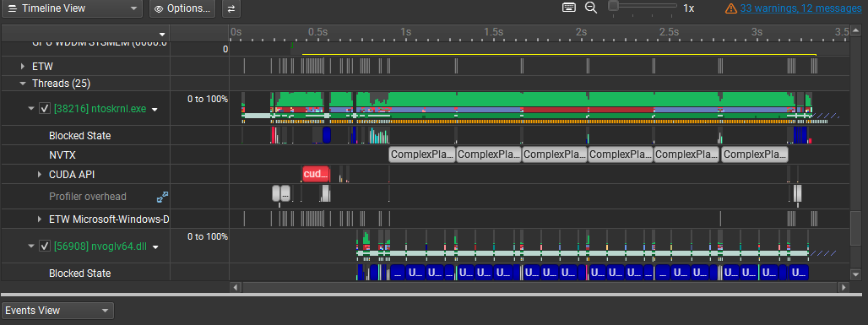Click the swap arrows toolbar button
Image resolution: width=868 pixels, height=325 pixels.
coord(231,8)
